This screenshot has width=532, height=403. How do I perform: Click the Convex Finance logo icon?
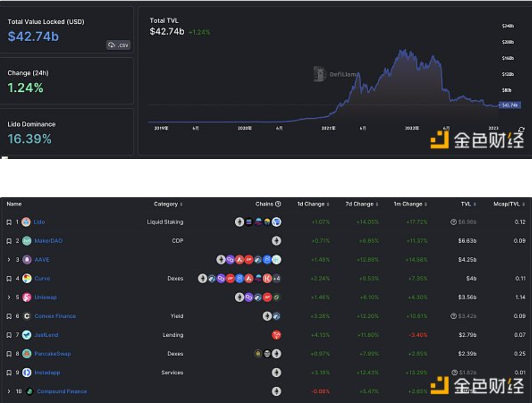pyautogui.click(x=27, y=317)
